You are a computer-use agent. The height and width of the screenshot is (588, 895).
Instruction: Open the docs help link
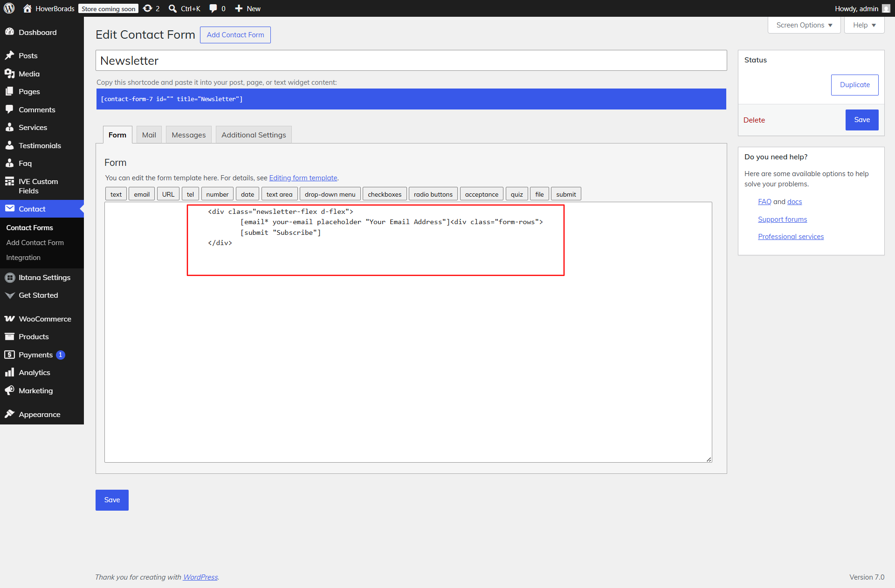coord(794,202)
